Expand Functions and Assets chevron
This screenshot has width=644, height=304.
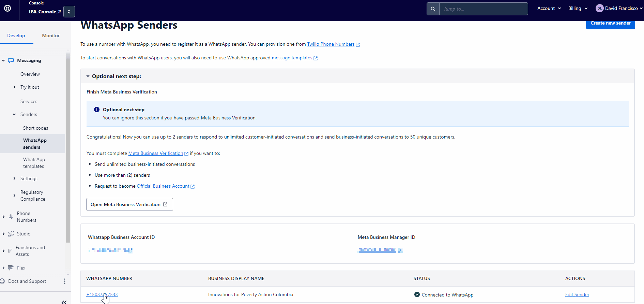click(x=3, y=251)
